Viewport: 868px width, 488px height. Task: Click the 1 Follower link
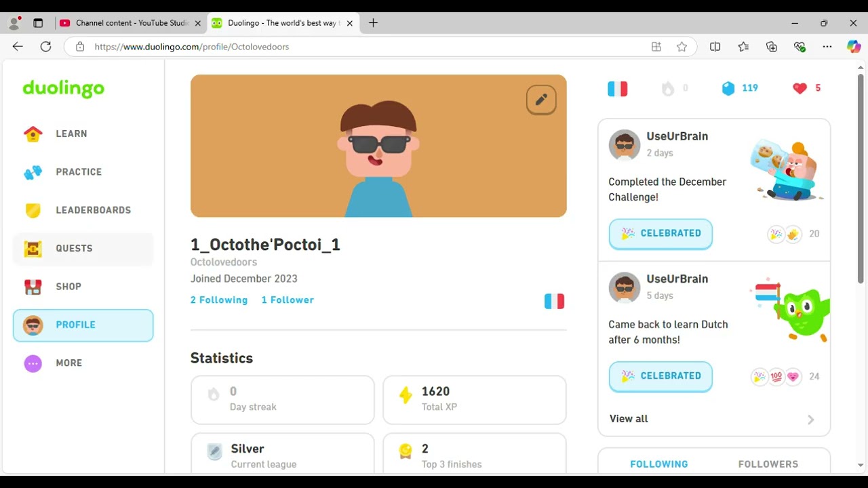(288, 300)
